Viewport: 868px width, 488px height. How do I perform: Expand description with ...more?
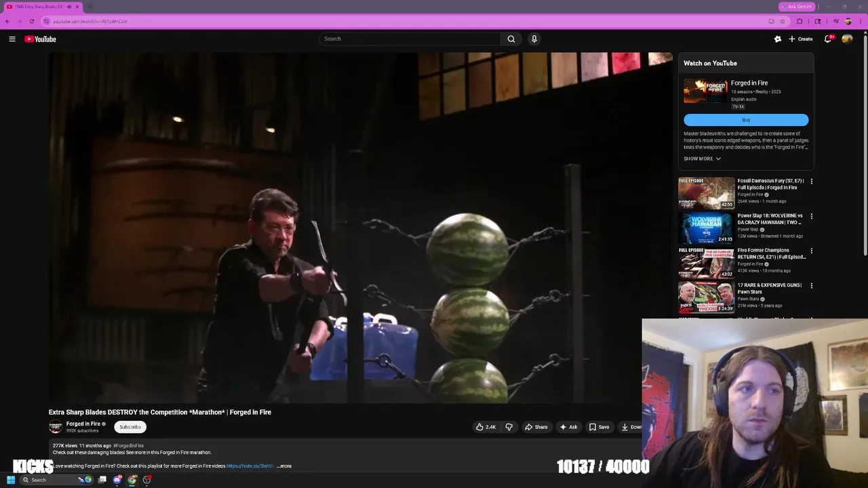point(285,466)
